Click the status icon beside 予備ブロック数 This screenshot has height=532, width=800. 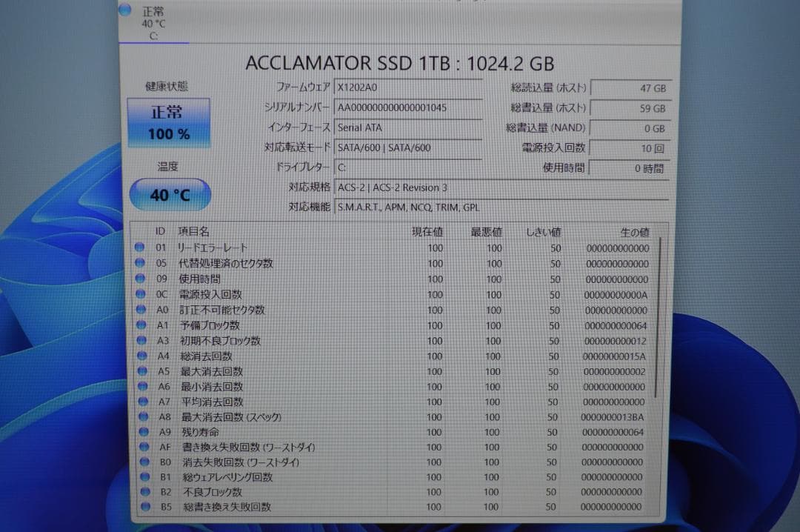[142, 325]
